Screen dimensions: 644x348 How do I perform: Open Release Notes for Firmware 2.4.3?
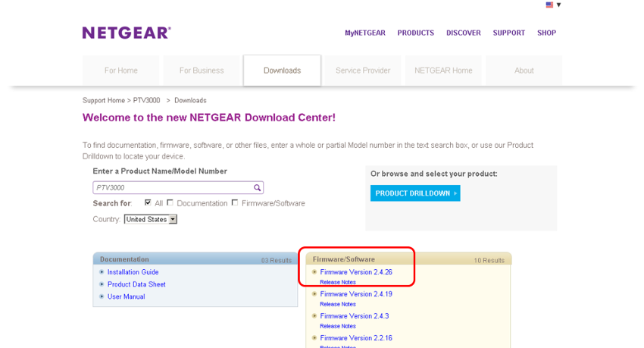(338, 326)
